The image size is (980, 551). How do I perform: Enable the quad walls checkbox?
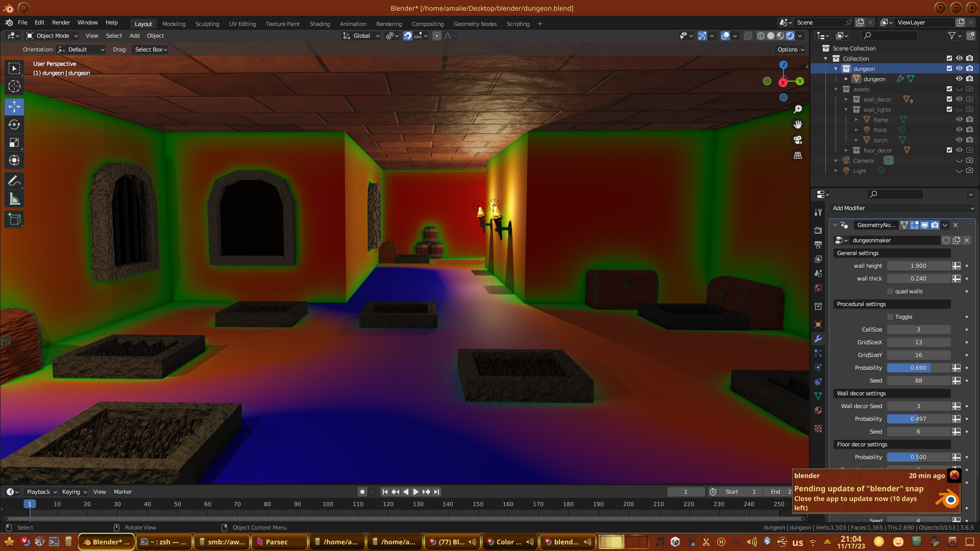(890, 291)
